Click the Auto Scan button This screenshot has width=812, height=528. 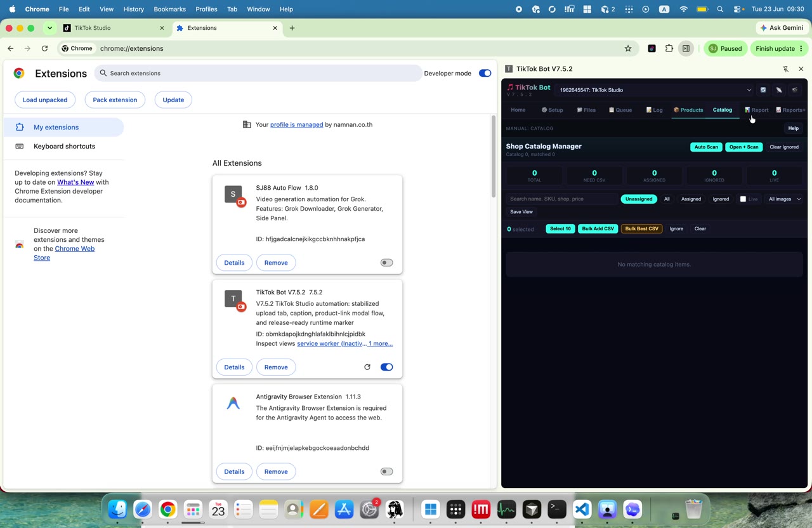706,147
